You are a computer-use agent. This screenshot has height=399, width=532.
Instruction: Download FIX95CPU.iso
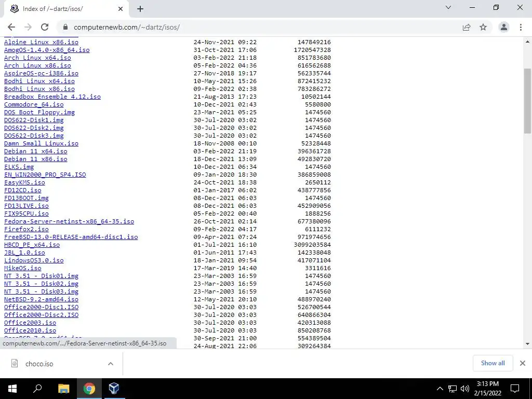coord(26,214)
